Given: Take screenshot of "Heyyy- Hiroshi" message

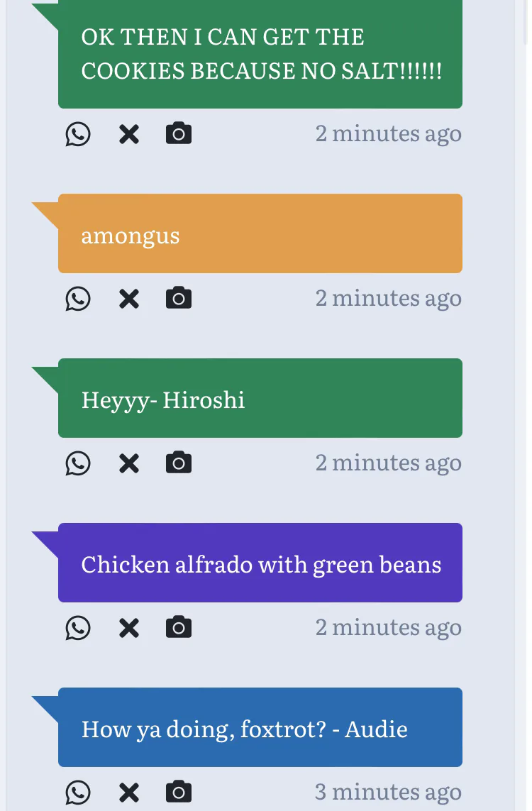Looking at the screenshot, I should click(x=179, y=463).
